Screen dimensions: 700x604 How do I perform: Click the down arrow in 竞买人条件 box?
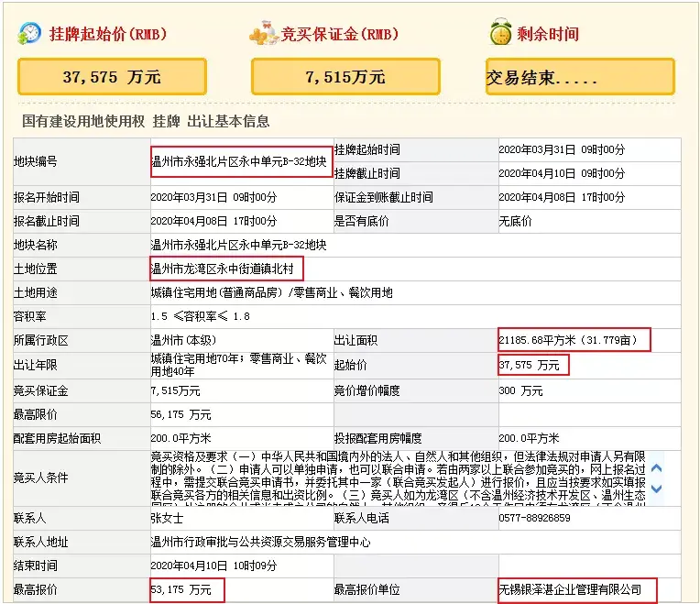click(x=656, y=489)
